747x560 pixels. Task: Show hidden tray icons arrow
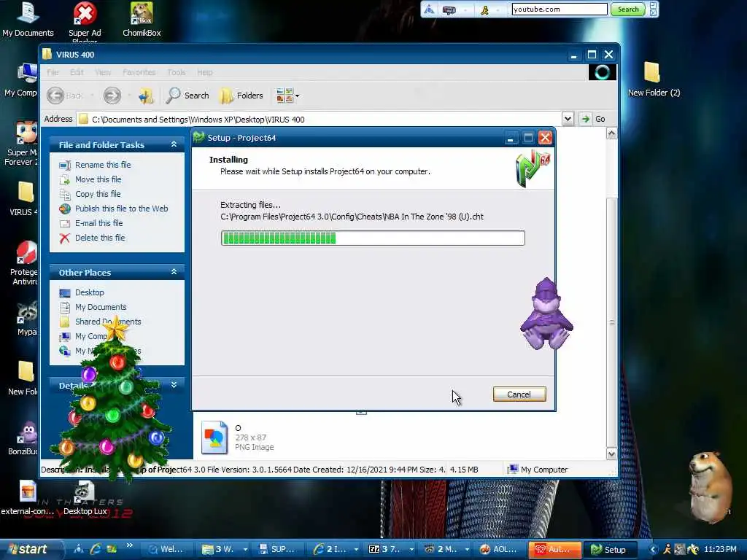click(x=653, y=550)
